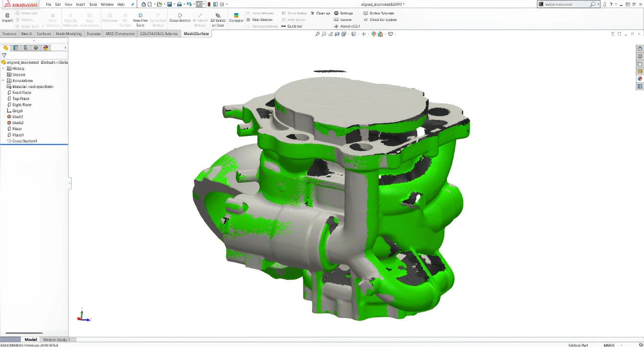Expand the History node in the tree
The width and height of the screenshot is (644, 347).
tap(3, 68)
